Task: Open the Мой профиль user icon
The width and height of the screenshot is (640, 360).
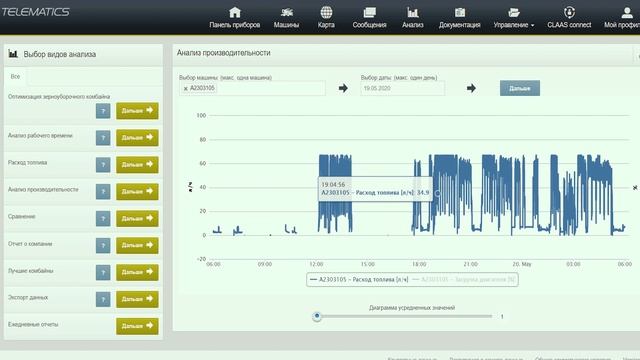Action: pyautogui.click(x=627, y=12)
